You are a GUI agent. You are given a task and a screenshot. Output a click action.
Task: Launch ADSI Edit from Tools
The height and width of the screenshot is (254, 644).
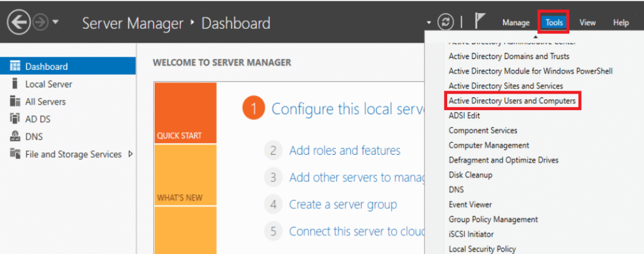pos(464,116)
